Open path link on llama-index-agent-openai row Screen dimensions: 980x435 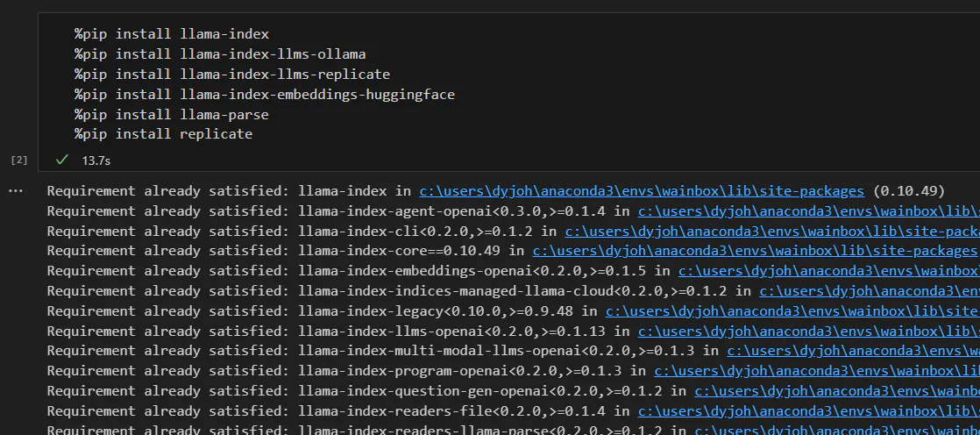pyautogui.click(x=809, y=211)
